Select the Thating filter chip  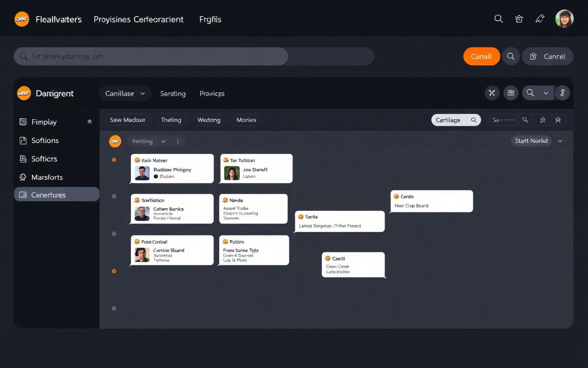[x=171, y=120]
